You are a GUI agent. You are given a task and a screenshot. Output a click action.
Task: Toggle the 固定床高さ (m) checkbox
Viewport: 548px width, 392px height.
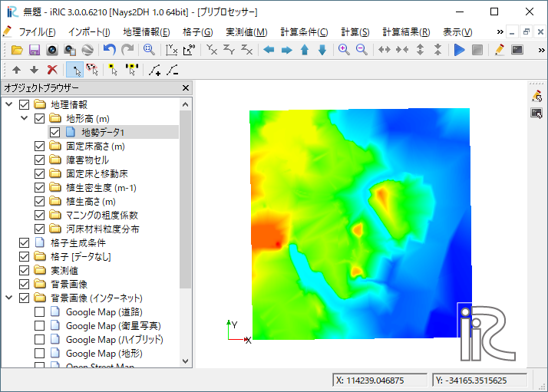tap(39, 146)
